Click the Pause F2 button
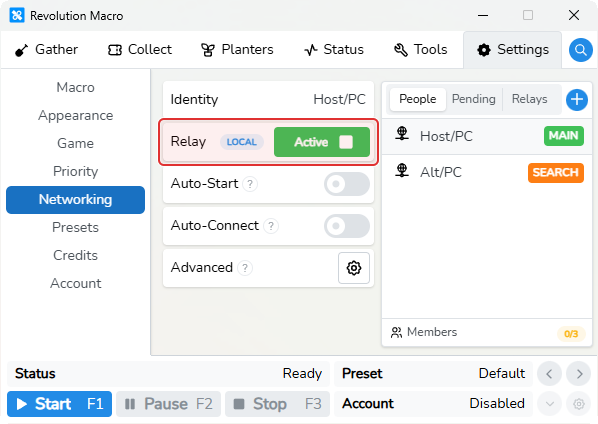 [x=169, y=404]
